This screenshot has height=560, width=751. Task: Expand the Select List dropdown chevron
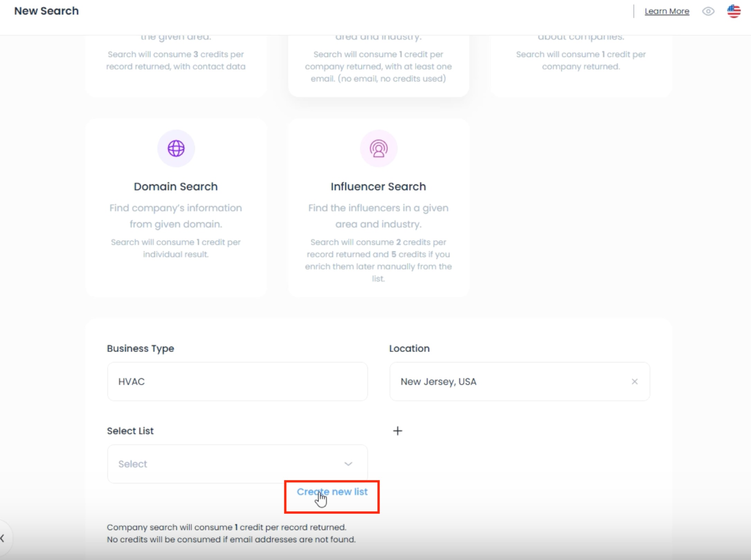[x=348, y=464]
